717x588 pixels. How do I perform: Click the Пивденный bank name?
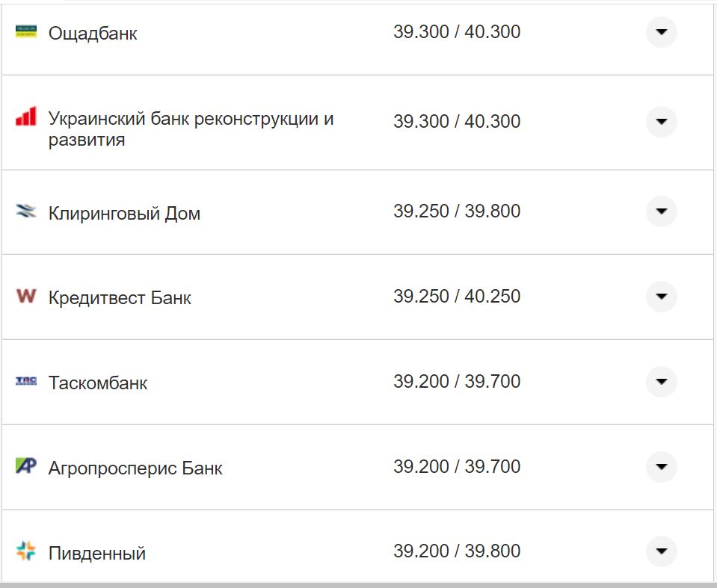96,551
